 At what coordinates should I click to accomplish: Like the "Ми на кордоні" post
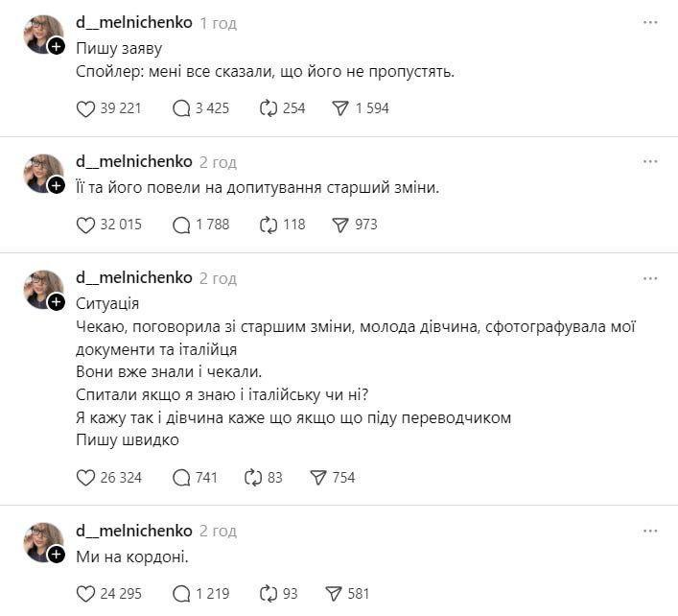[86, 594]
